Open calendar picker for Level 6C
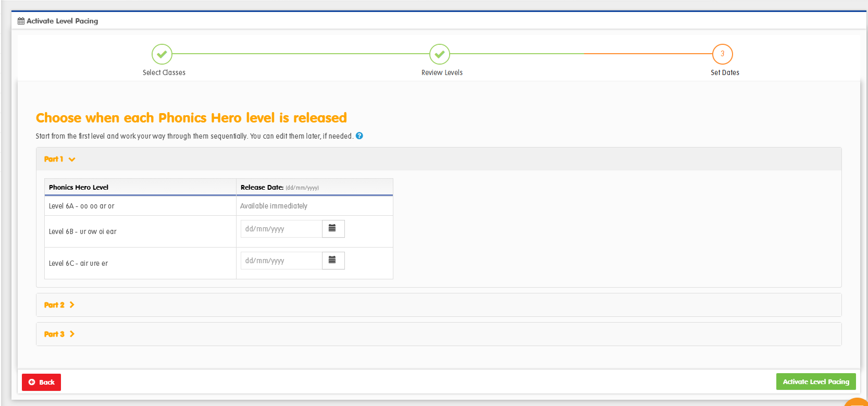 pyautogui.click(x=333, y=261)
